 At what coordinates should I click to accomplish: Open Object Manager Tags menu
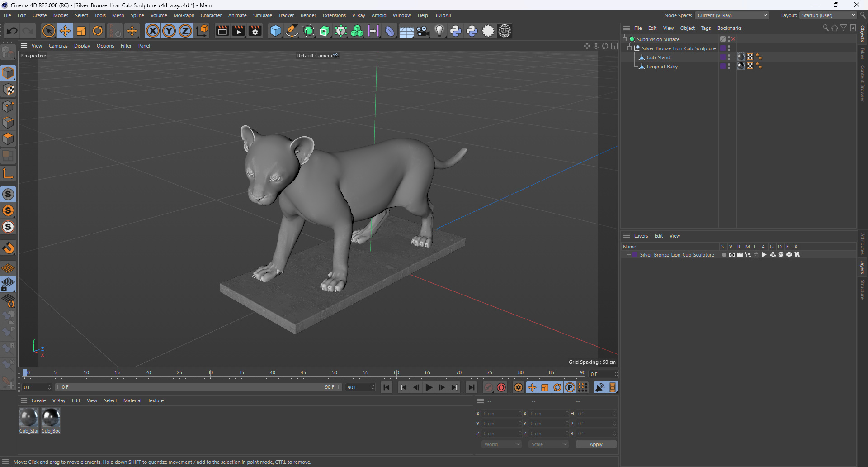[706, 28]
